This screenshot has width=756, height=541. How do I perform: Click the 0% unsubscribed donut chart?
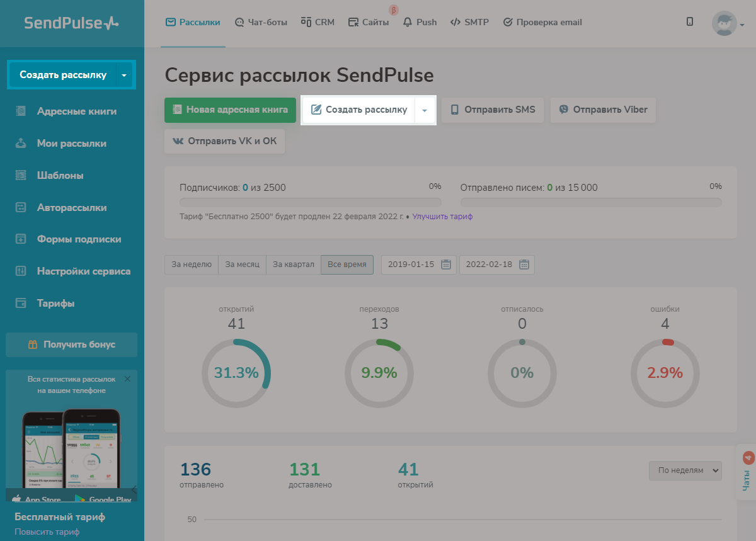click(522, 373)
